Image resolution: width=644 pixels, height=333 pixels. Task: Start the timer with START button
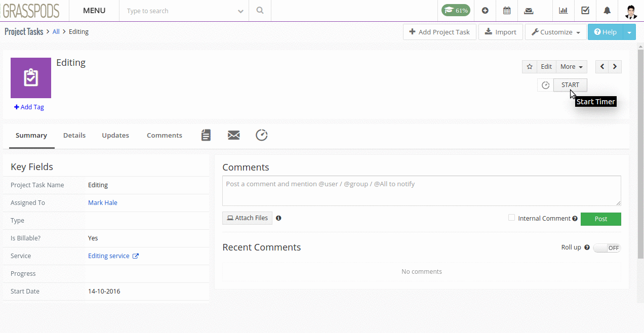570,85
